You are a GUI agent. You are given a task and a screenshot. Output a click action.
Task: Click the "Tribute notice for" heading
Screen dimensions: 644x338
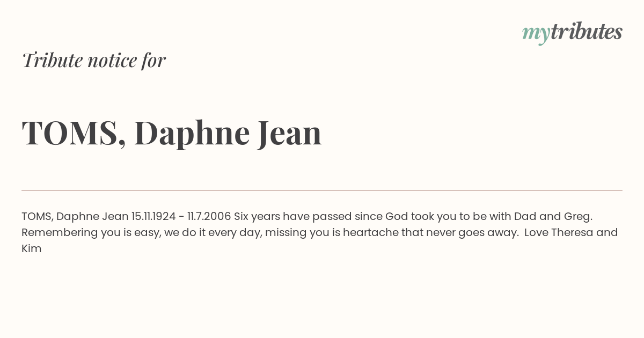(94, 60)
